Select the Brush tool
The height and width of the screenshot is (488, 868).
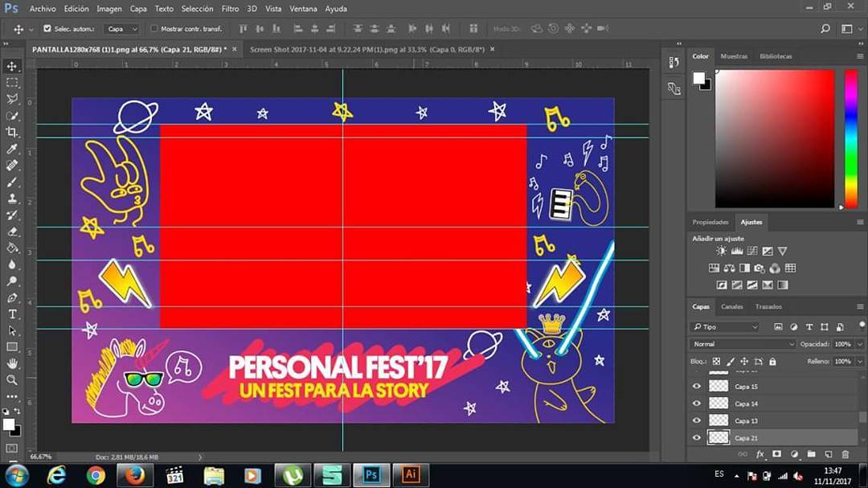(x=11, y=182)
